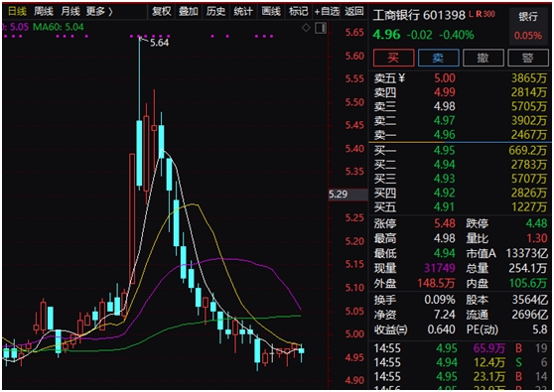Click the 内盘 value 105.6万

pos(528,283)
